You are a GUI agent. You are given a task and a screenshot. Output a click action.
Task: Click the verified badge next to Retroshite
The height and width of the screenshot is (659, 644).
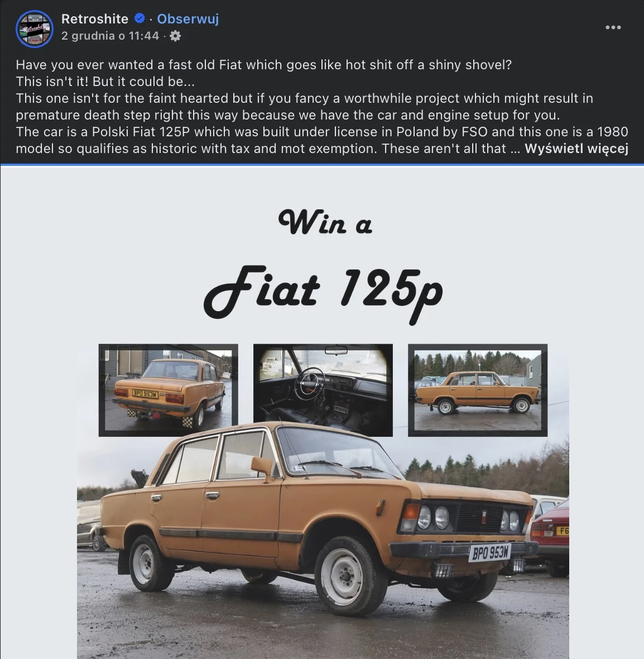[x=140, y=18]
